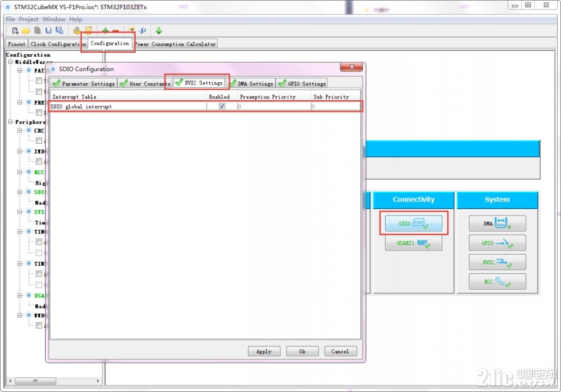This screenshot has width=561, height=392.
Task: Click the blue node icon beside SYS
Action: click(x=29, y=212)
